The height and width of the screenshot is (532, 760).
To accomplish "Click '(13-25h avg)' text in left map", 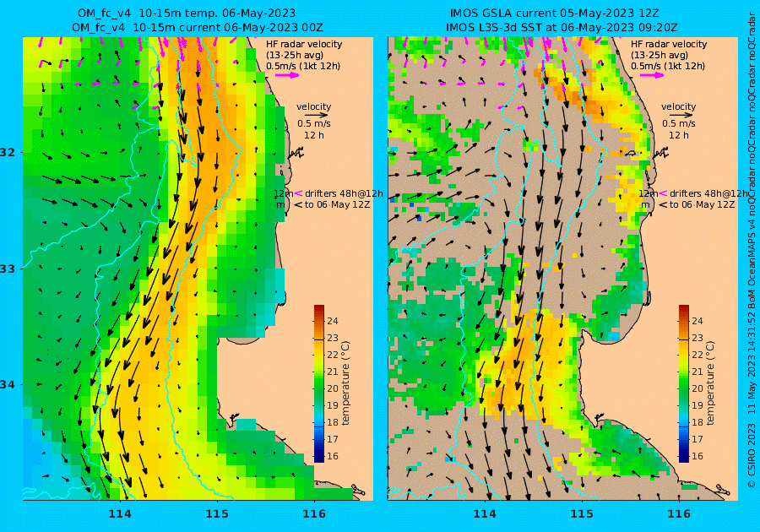I will 295,55.
